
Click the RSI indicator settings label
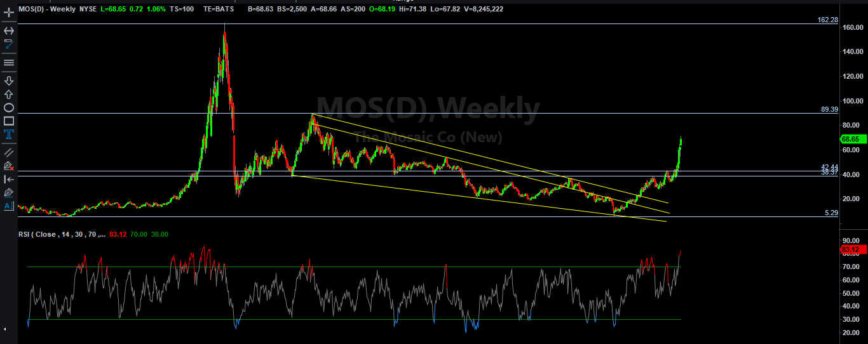click(62, 234)
